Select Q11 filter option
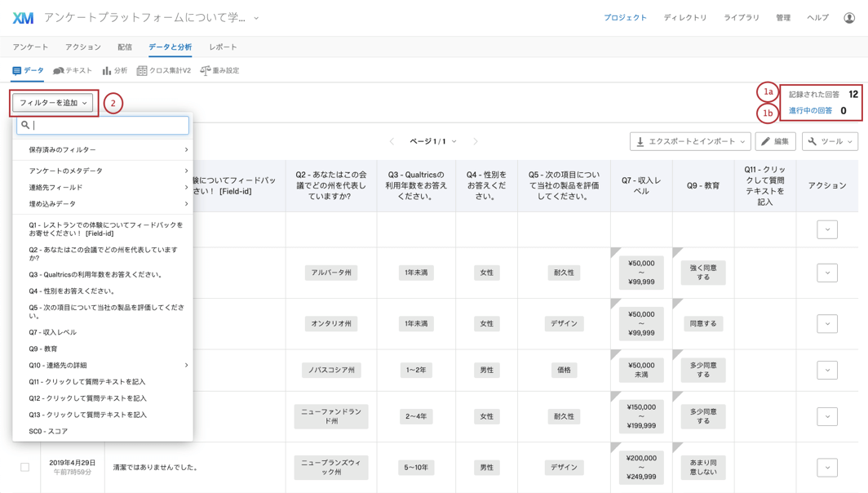868x493 pixels. tap(103, 382)
